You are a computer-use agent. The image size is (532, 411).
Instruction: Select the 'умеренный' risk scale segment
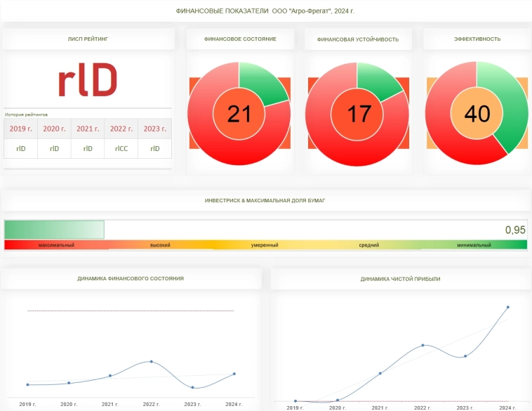click(x=265, y=245)
